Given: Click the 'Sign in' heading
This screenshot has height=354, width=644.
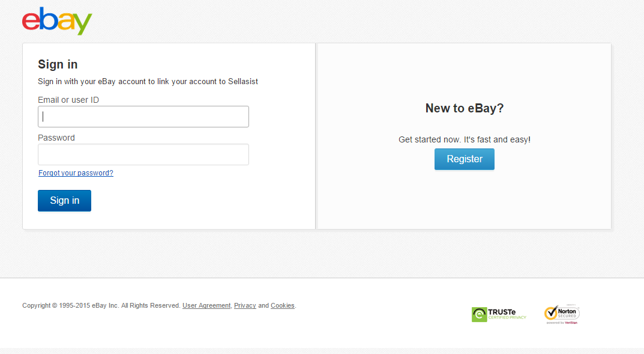Looking at the screenshot, I should (58, 64).
